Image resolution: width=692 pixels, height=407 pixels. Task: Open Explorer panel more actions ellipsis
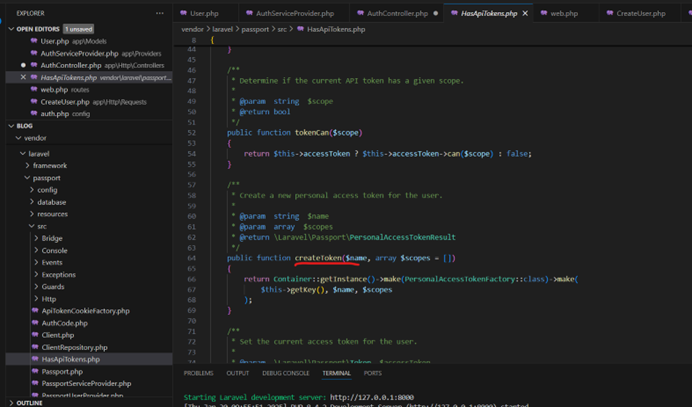(160, 13)
